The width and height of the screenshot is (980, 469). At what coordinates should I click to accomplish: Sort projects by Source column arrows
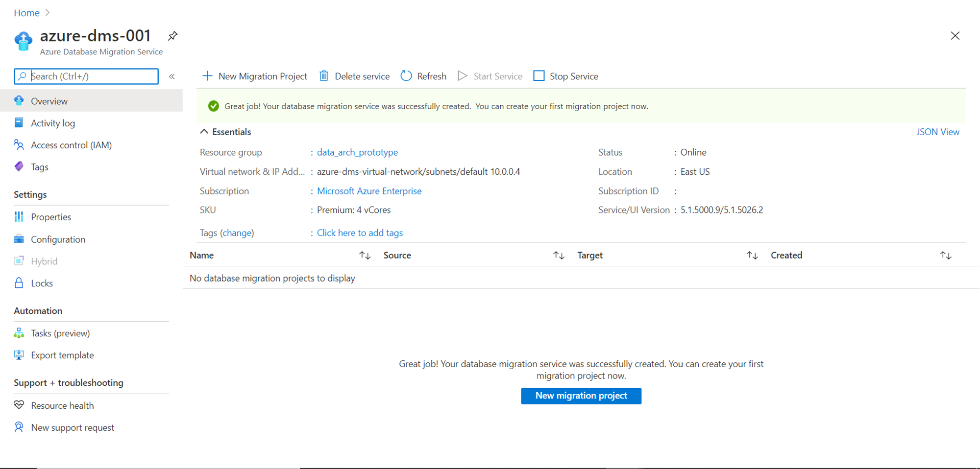(559, 255)
